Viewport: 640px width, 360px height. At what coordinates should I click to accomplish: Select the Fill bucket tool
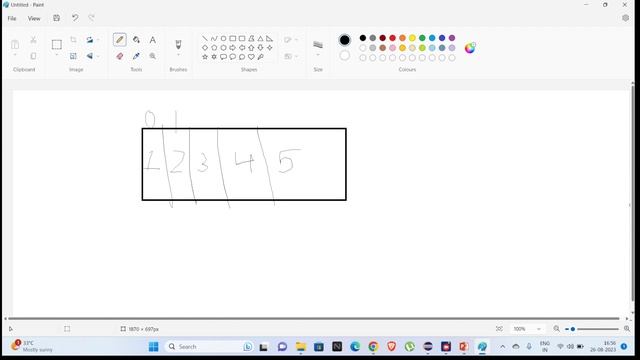point(136,40)
